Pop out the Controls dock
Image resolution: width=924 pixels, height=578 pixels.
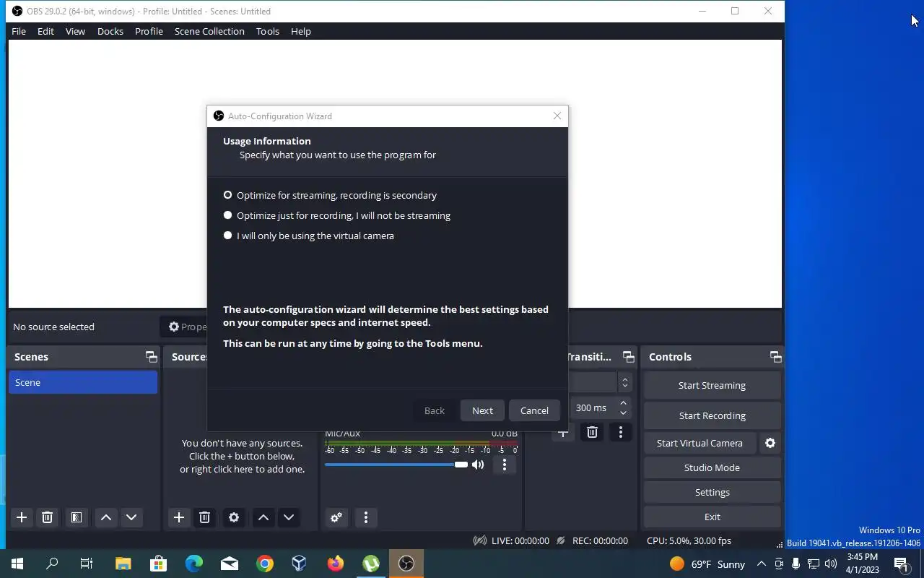775,357
